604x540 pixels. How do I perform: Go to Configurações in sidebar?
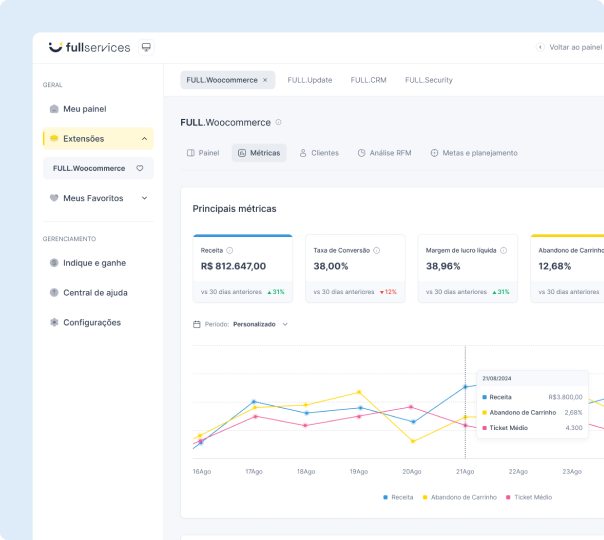[x=91, y=322]
